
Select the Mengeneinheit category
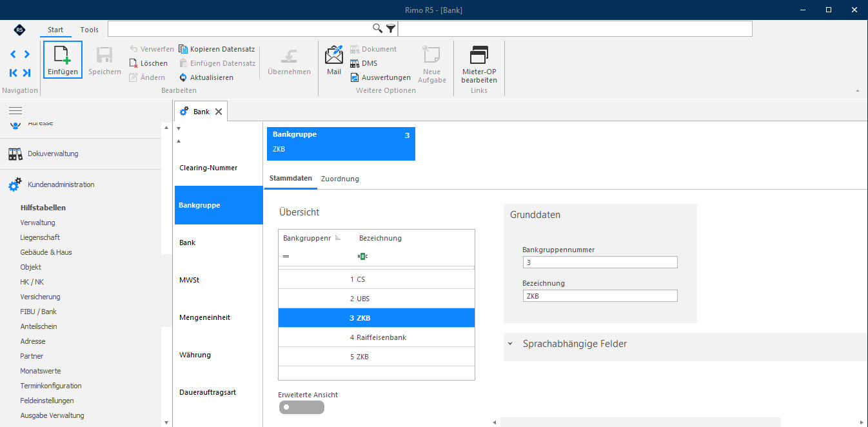pos(219,317)
